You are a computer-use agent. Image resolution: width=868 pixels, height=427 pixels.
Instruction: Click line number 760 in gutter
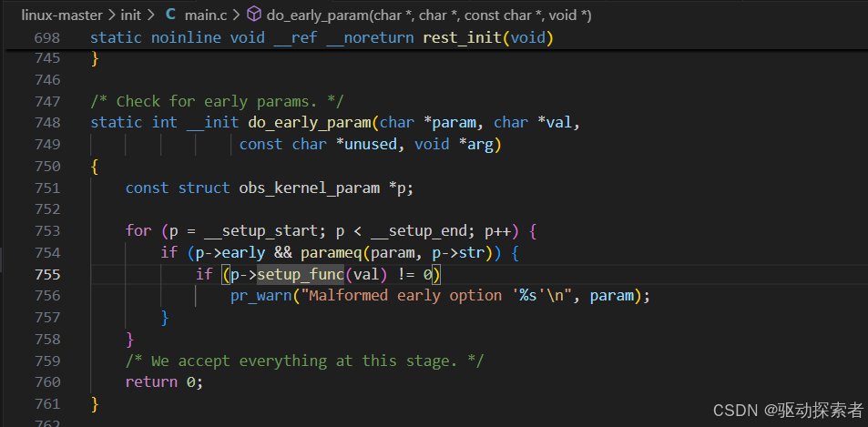pyautogui.click(x=47, y=382)
